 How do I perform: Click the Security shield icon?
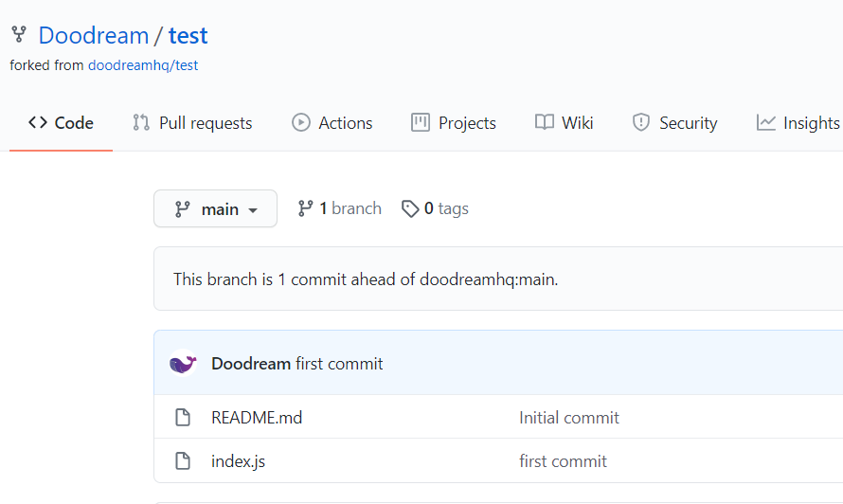pyautogui.click(x=641, y=122)
